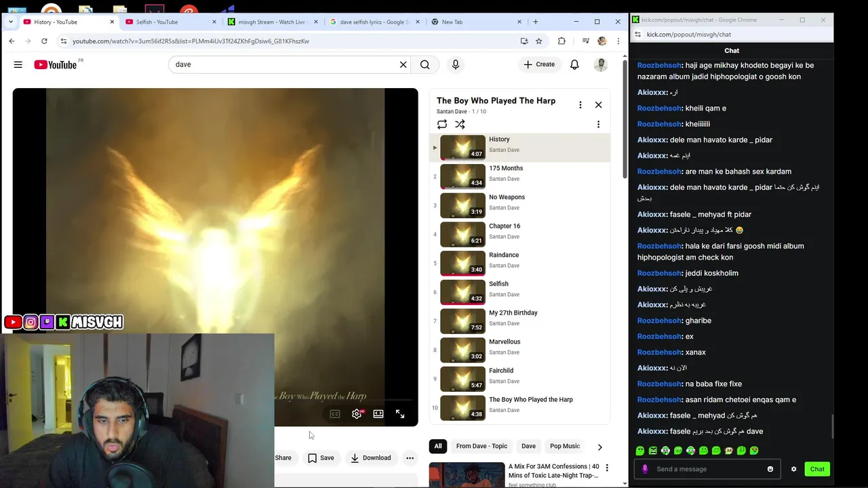Open Kick chat settings gear
The width and height of the screenshot is (868, 488).
pos(793,469)
